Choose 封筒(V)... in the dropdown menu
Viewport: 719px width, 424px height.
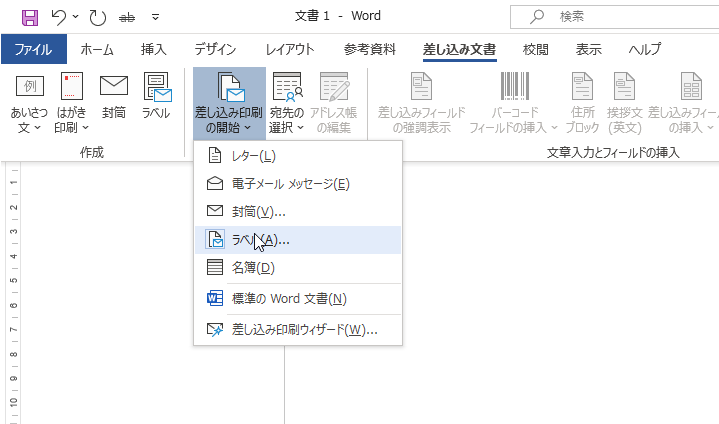pos(298,211)
